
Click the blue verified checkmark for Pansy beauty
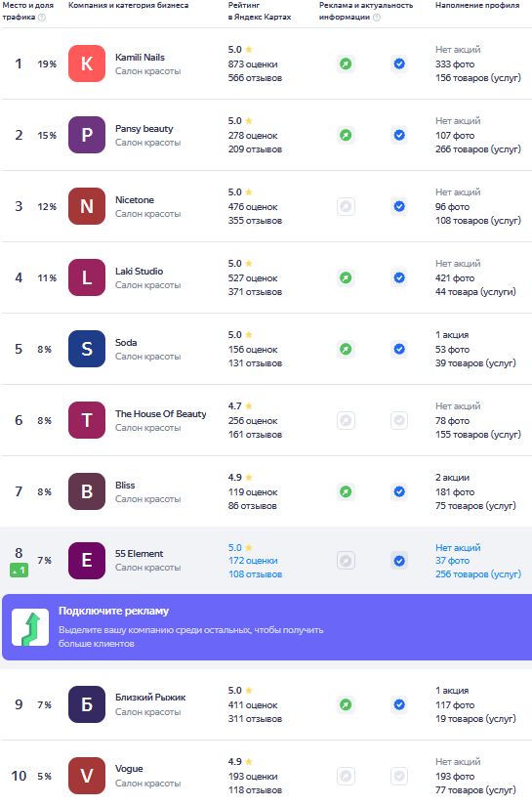[x=399, y=135]
